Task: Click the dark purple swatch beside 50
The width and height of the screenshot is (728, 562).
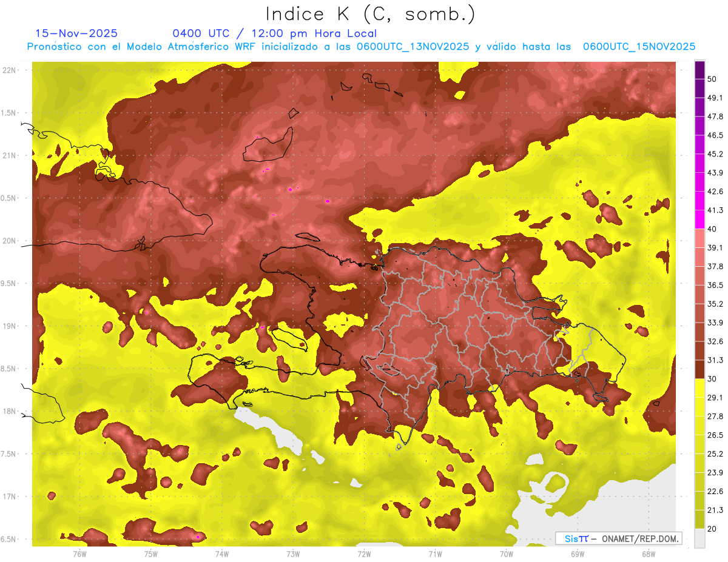Action: [x=699, y=70]
